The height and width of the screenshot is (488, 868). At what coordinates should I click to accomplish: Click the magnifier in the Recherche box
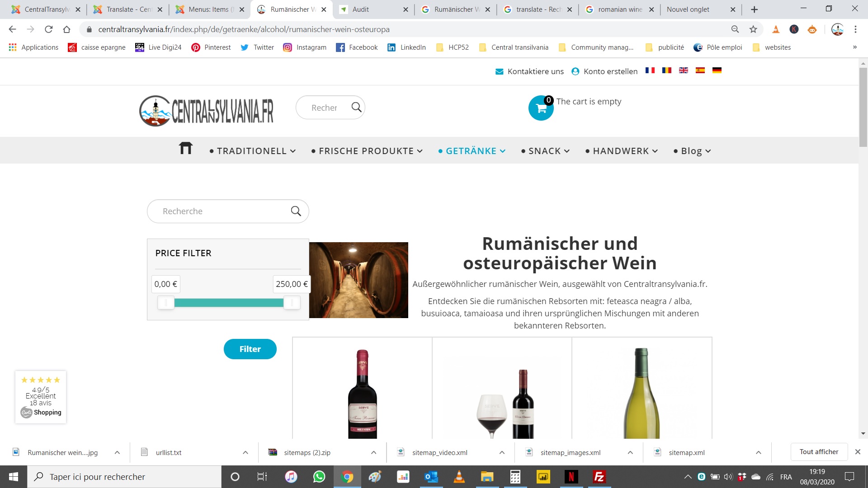pos(296,211)
